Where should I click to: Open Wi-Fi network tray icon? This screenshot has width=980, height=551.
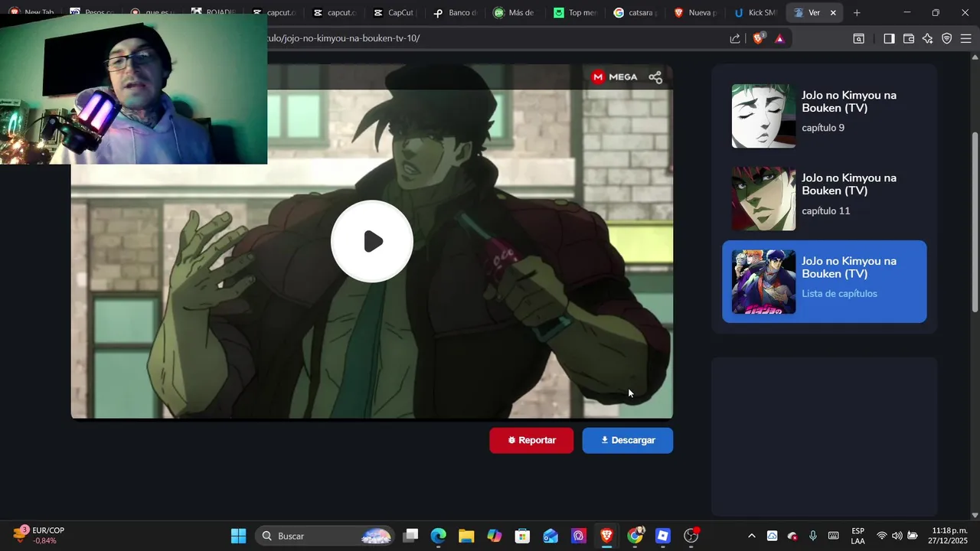coord(882,536)
